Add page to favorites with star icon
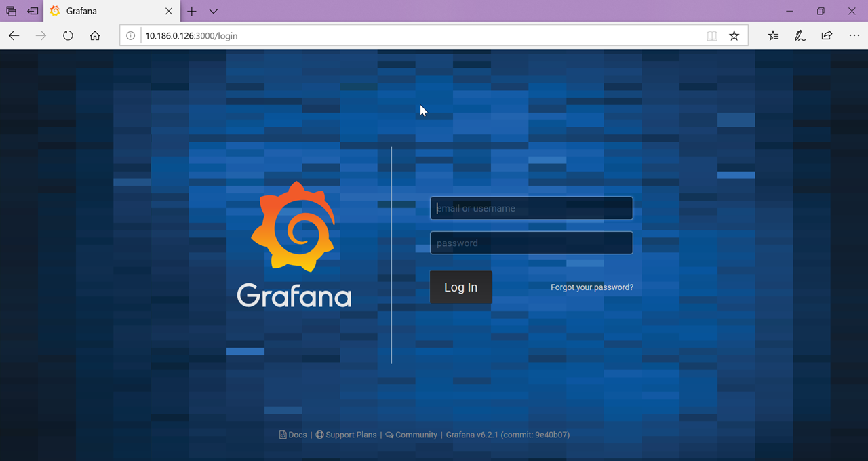The height and width of the screenshot is (461, 868). tap(734, 36)
